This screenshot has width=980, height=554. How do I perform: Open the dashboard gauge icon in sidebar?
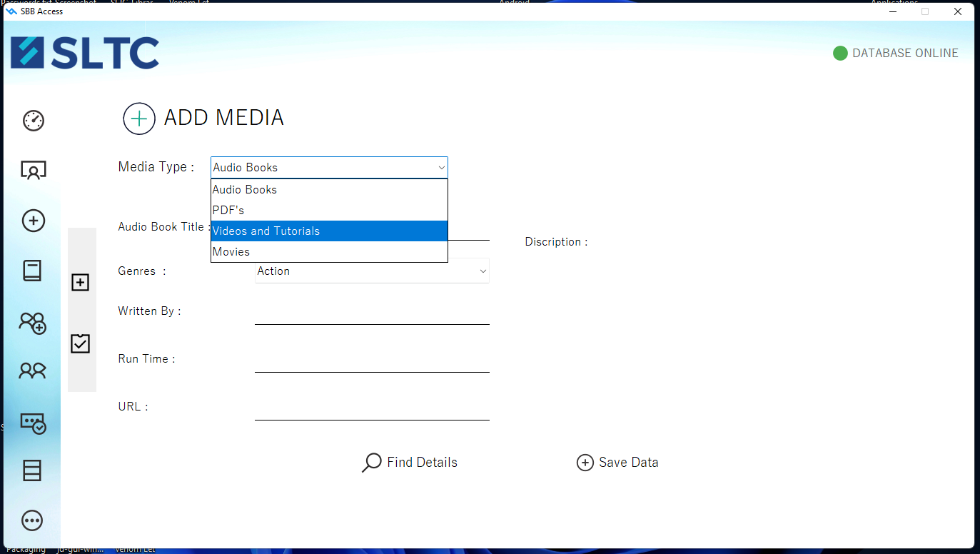[34, 121]
